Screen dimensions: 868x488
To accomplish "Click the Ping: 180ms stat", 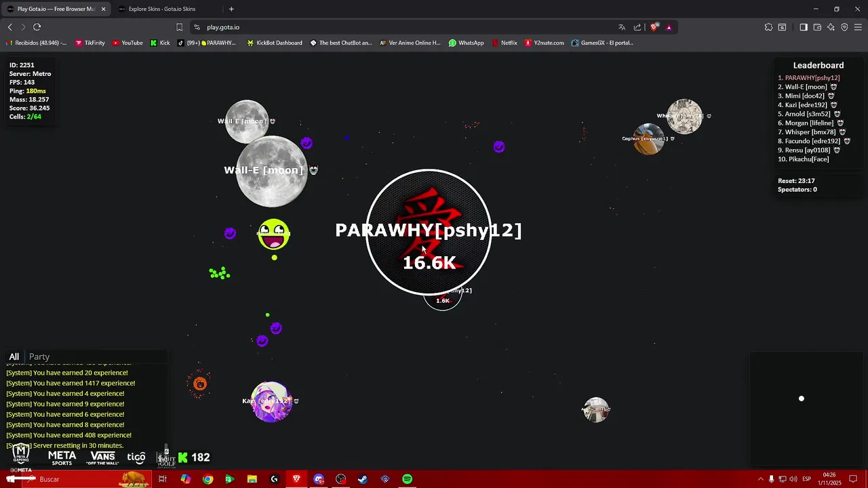I will (x=28, y=91).
